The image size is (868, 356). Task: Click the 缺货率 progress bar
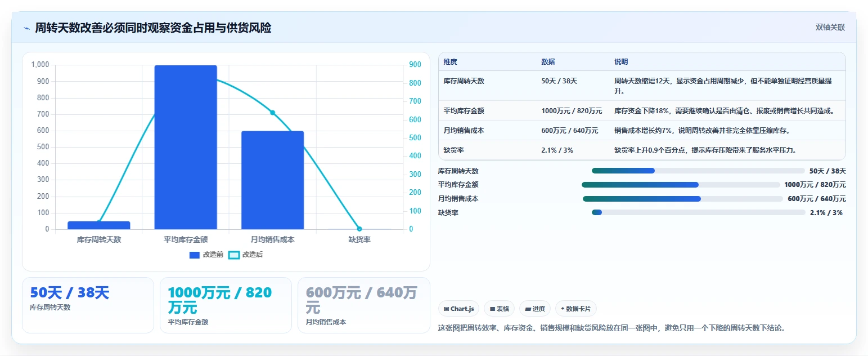point(698,212)
